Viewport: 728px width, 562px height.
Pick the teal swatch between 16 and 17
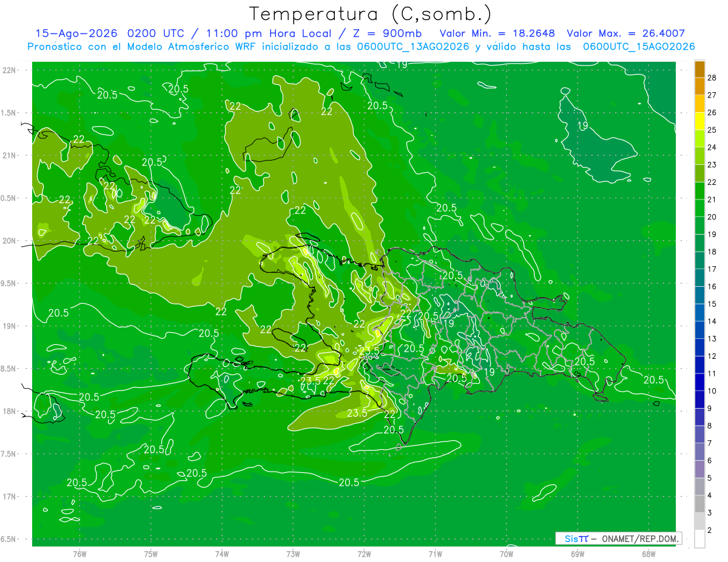pos(699,278)
